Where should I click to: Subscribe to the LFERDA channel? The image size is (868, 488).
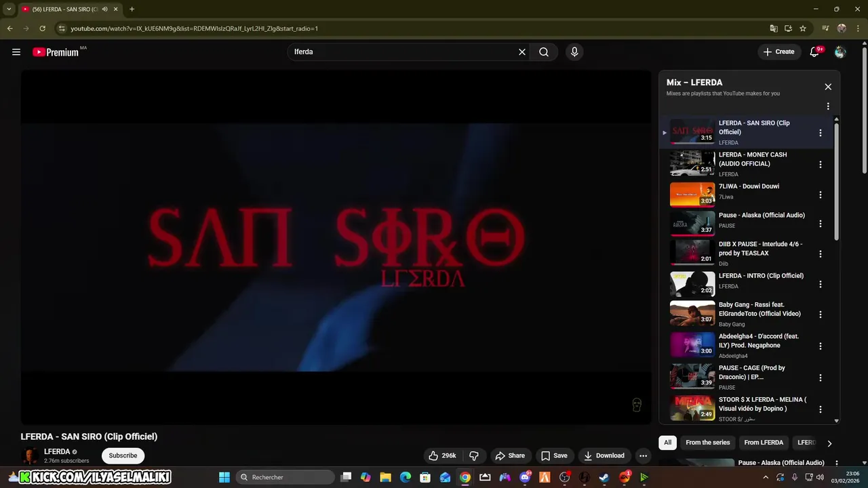pos(123,455)
